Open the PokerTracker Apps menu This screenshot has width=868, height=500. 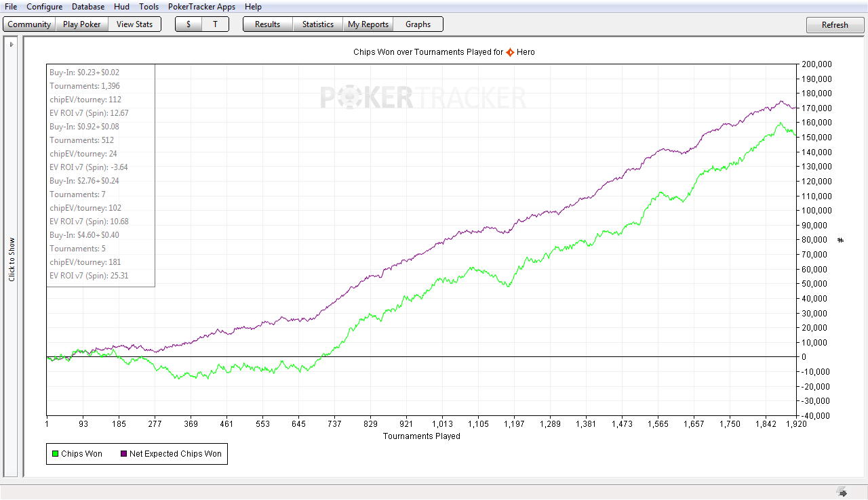[x=201, y=7]
